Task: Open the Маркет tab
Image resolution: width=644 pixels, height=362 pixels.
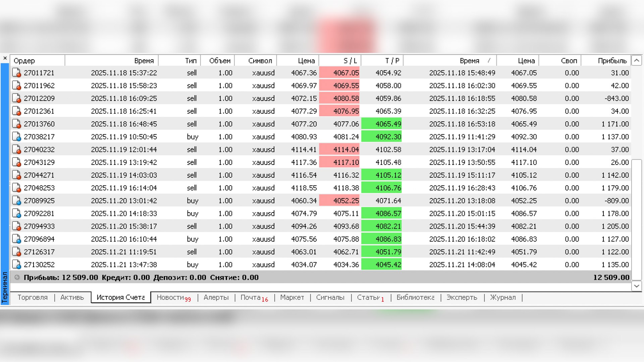Action: coord(292,297)
